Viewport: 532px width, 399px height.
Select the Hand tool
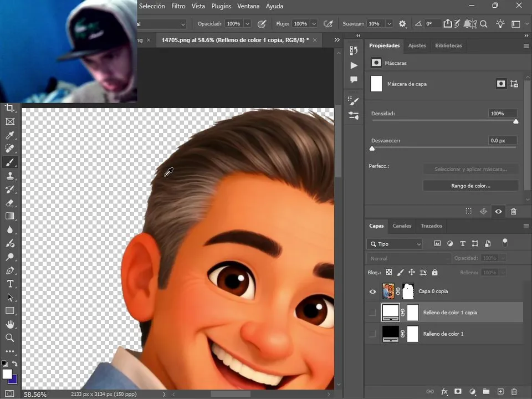(10, 324)
